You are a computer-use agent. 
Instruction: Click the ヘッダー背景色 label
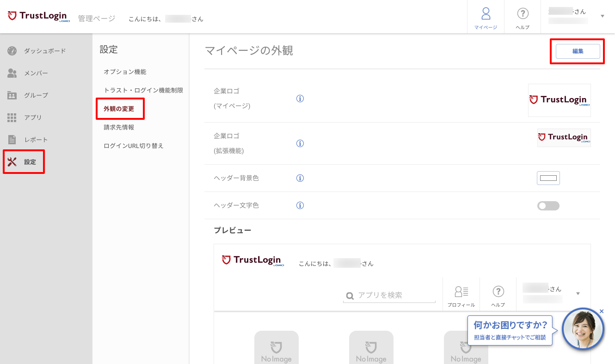click(x=236, y=178)
